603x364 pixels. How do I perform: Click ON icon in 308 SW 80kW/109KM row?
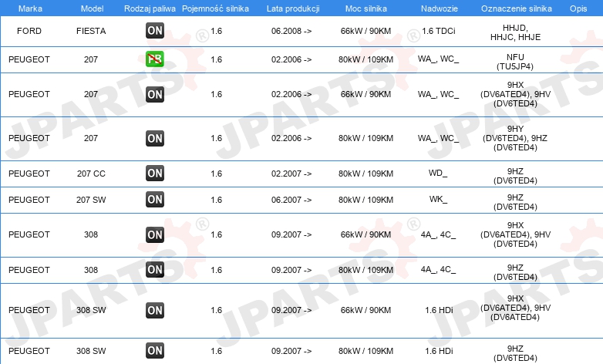pos(155,351)
